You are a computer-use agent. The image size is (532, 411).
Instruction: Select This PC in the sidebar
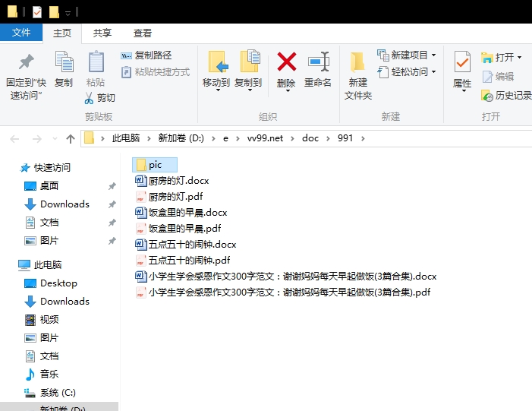40,265
